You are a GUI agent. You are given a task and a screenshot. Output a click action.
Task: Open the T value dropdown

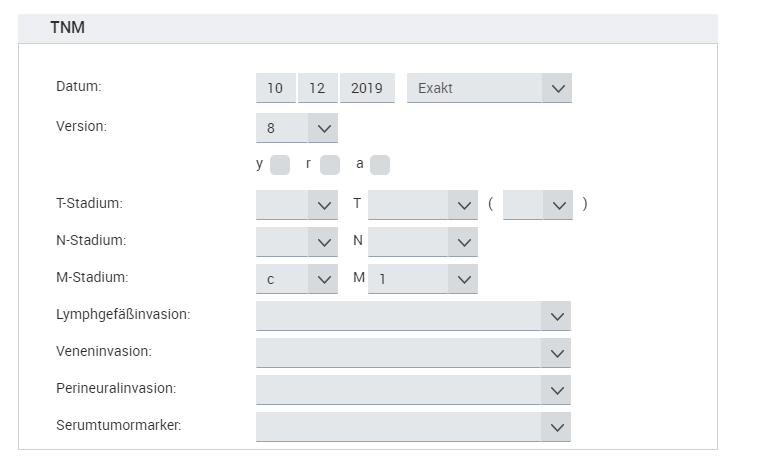pos(422,204)
